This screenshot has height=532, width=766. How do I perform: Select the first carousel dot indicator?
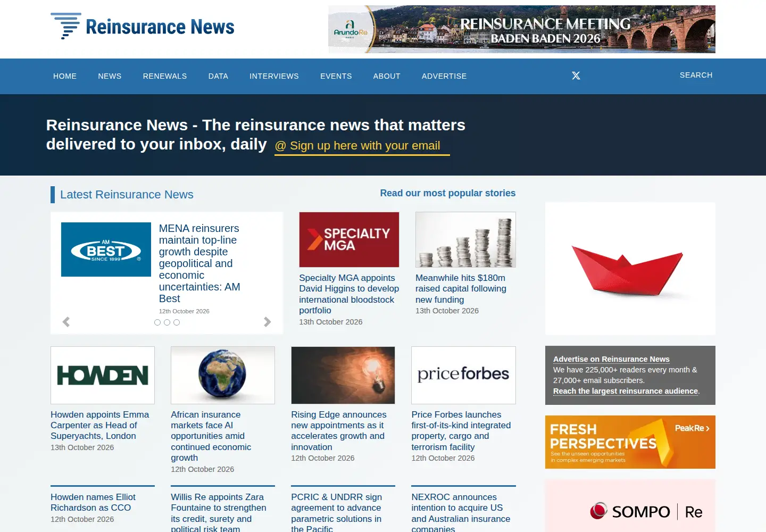click(x=157, y=322)
